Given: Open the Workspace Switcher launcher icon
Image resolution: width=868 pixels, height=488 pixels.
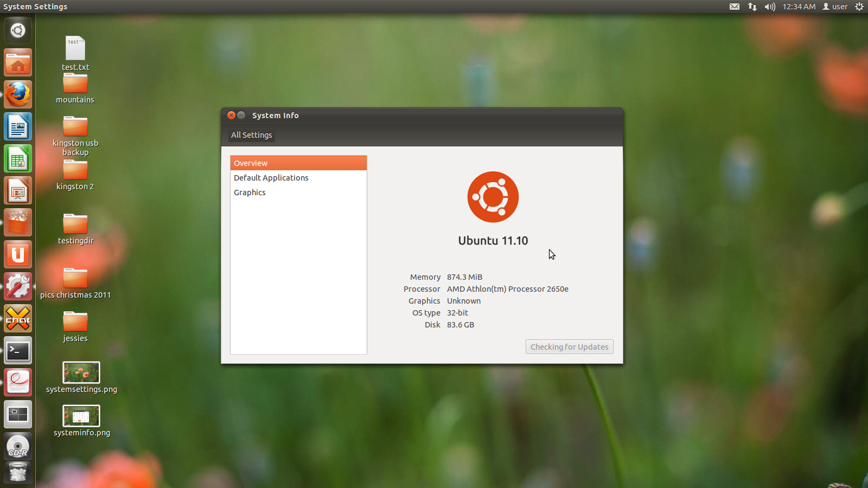Looking at the screenshot, I should (x=18, y=415).
